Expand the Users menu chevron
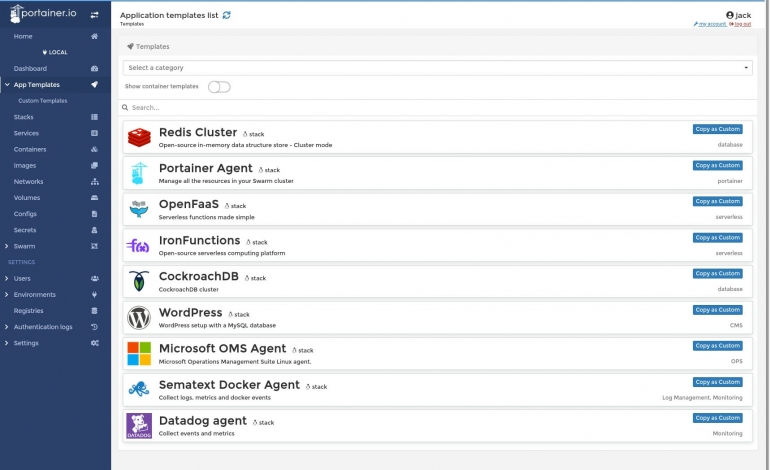This screenshot has height=470, width=770. pos(6,278)
